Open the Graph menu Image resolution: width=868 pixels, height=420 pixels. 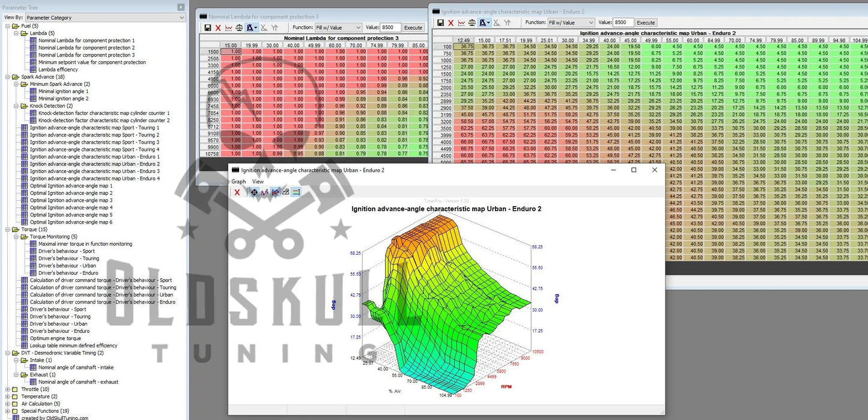[x=238, y=181]
